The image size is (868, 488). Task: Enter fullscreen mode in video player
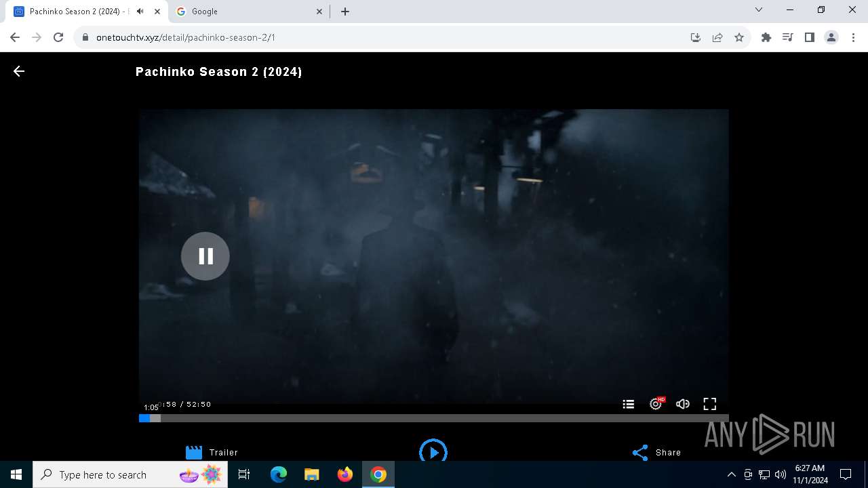coord(710,404)
